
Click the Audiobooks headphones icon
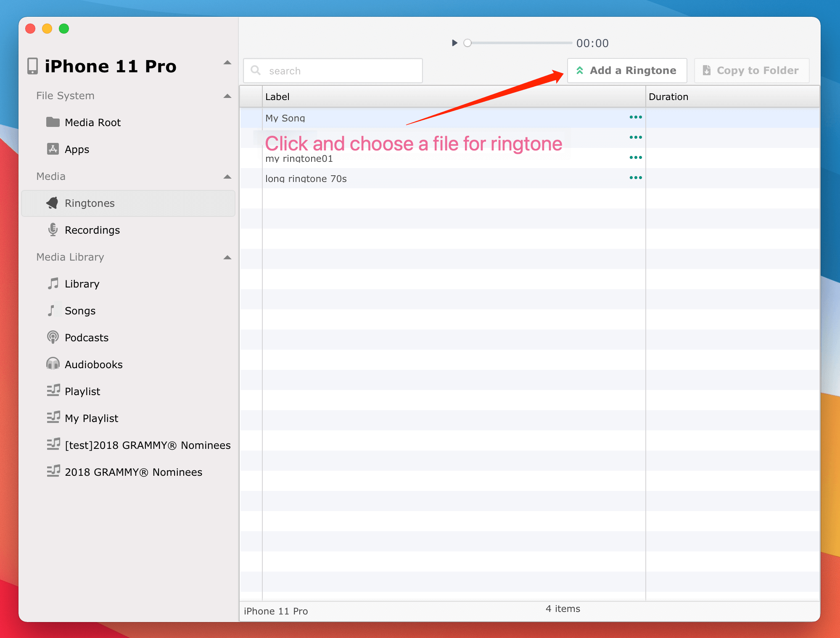(x=53, y=364)
